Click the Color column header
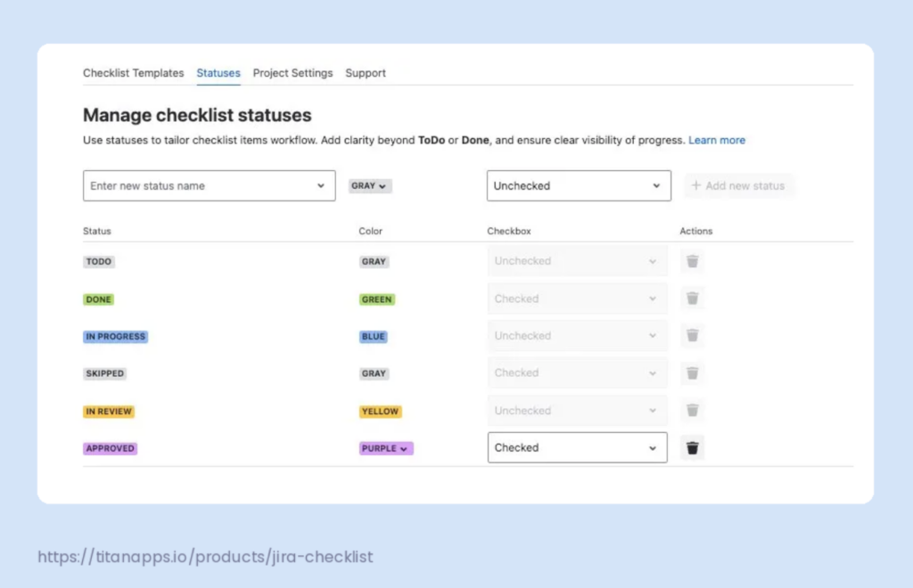This screenshot has height=588, width=913. (x=370, y=231)
